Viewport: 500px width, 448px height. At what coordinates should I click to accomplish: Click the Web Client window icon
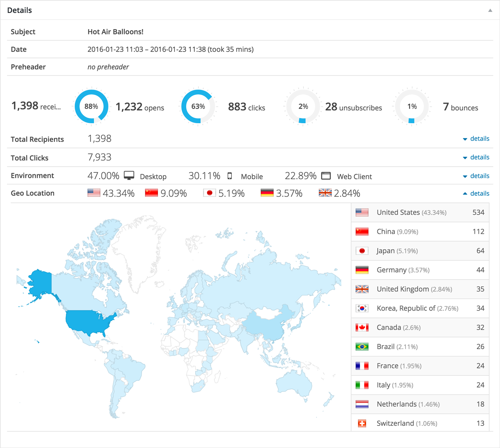(x=326, y=176)
